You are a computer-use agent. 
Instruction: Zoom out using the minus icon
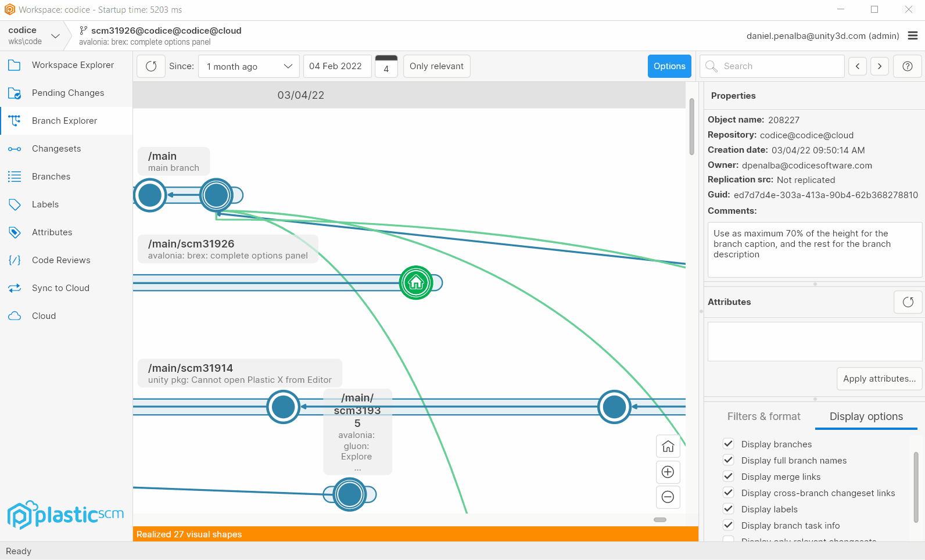pyautogui.click(x=668, y=497)
